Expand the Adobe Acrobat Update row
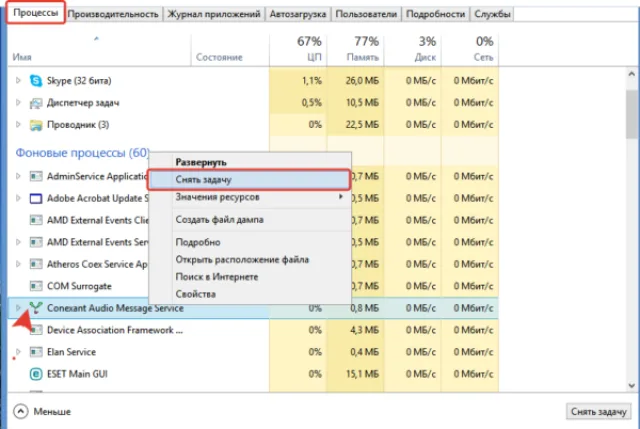 (x=18, y=198)
